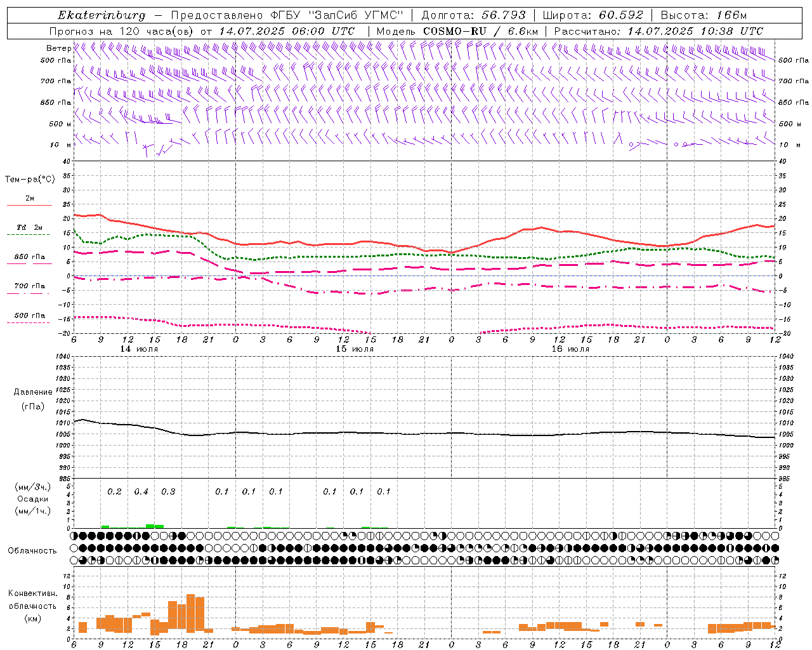Click the 1040 tick on left pressure axis
Viewport: 812px width, 650px height.
62,357
